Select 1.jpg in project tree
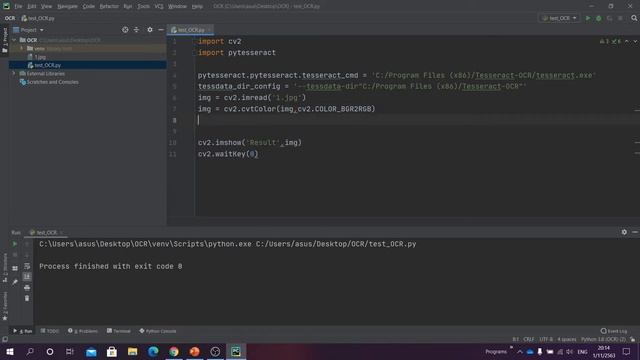The height and width of the screenshot is (360, 640). tap(40, 57)
